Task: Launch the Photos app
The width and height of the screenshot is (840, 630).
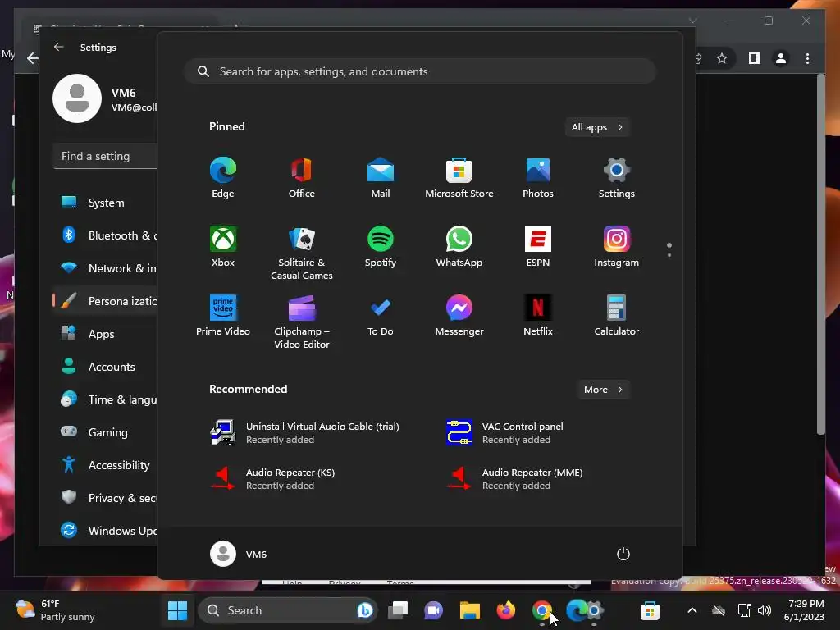Action: [x=538, y=178]
